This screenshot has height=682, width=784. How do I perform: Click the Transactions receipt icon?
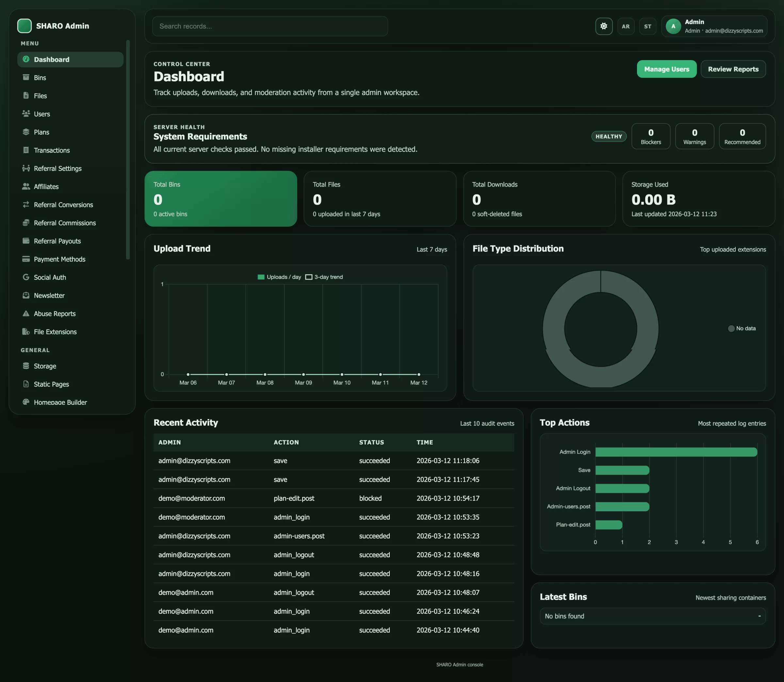26,150
